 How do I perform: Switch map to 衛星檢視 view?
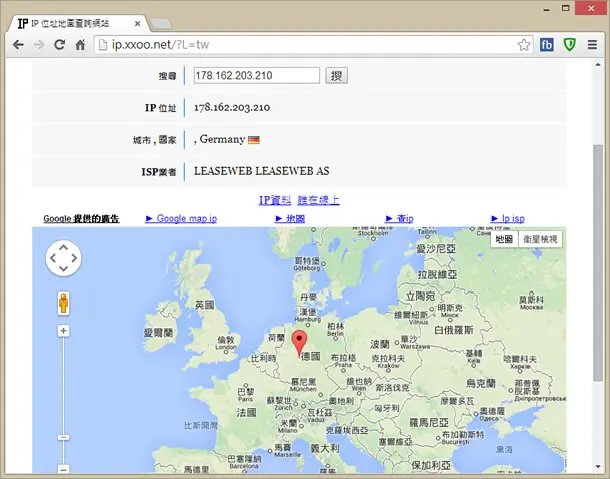pyautogui.click(x=540, y=239)
